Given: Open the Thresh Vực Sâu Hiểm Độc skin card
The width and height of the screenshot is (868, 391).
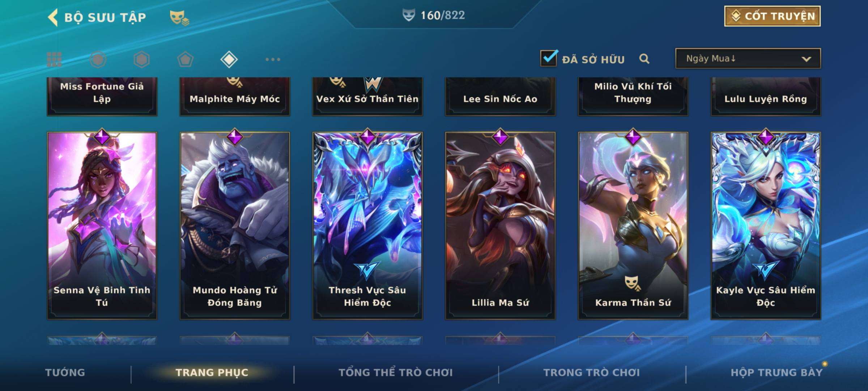Looking at the screenshot, I should pos(367,226).
